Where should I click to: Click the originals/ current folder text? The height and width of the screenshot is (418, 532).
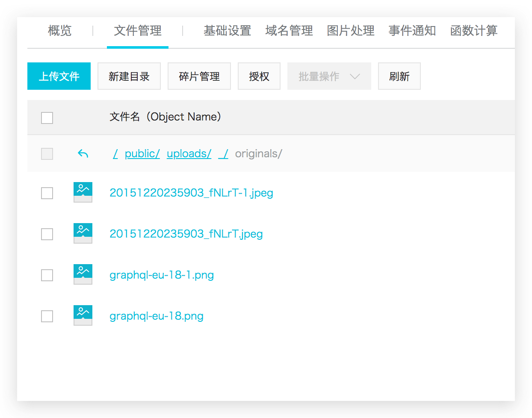point(259,154)
